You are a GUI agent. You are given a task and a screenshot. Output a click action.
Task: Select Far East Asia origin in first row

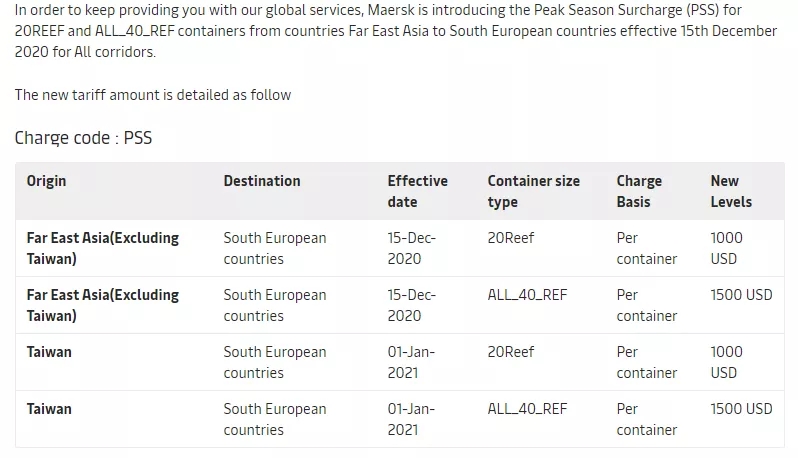102,248
